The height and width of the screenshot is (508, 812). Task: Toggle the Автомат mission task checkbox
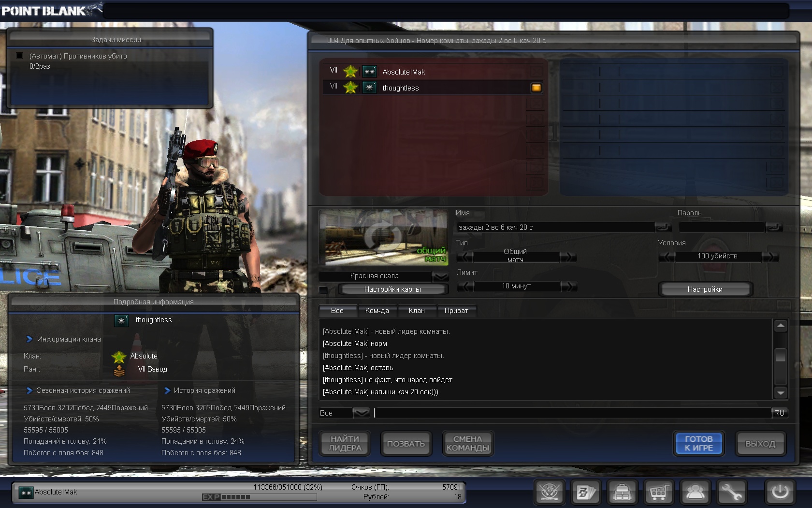coord(20,56)
